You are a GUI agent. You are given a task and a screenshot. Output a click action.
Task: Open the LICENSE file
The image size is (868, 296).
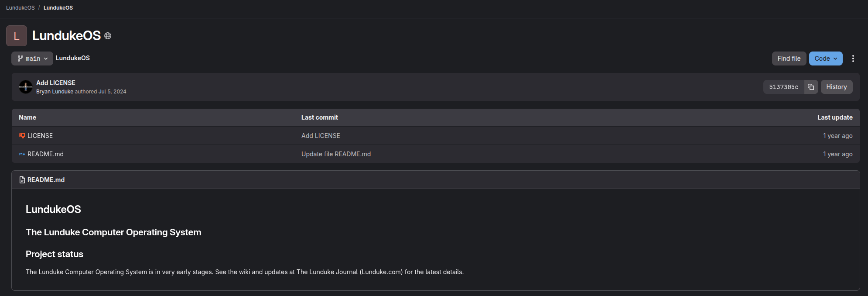click(x=40, y=136)
